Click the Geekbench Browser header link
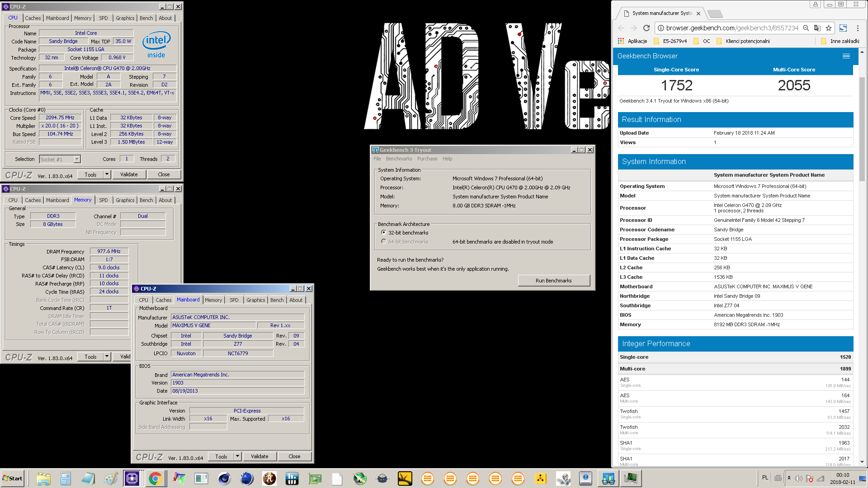868x488 pixels. point(647,56)
